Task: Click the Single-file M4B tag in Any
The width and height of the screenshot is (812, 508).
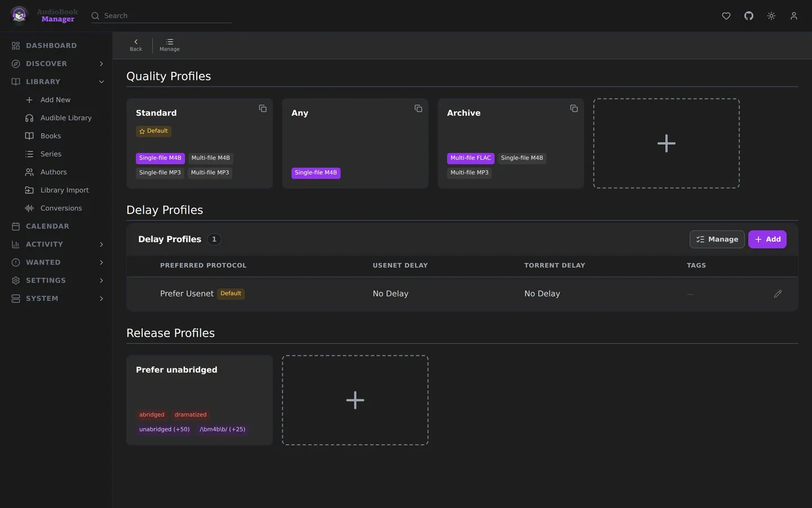Action: pos(316,173)
